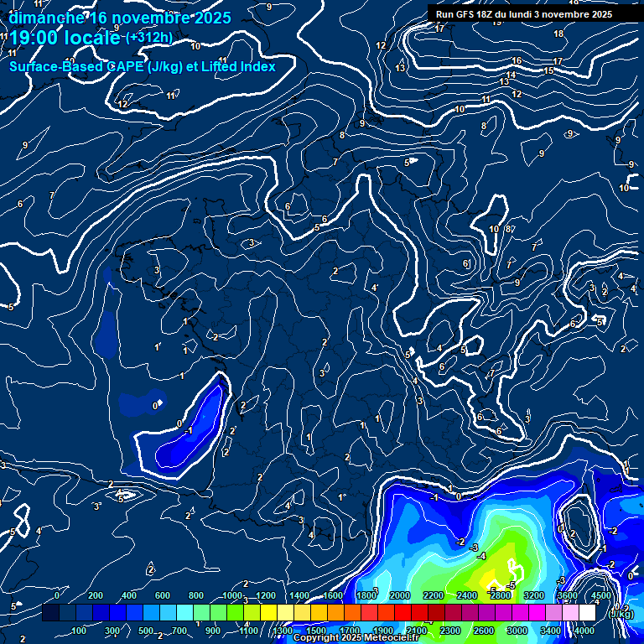Click the 'Copyright 2025 Meteociel.fr' text
Image resolution: width=644 pixels, height=644 pixels.
(x=356, y=637)
